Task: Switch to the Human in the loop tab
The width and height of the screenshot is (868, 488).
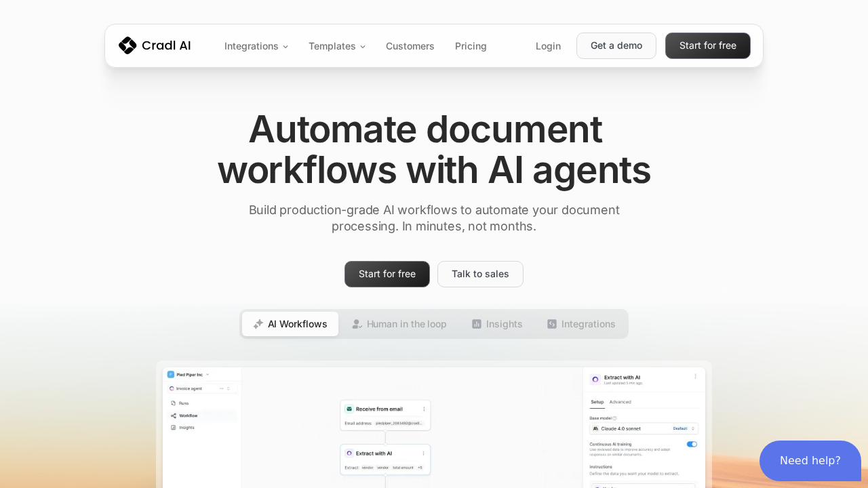Action: pyautogui.click(x=399, y=324)
